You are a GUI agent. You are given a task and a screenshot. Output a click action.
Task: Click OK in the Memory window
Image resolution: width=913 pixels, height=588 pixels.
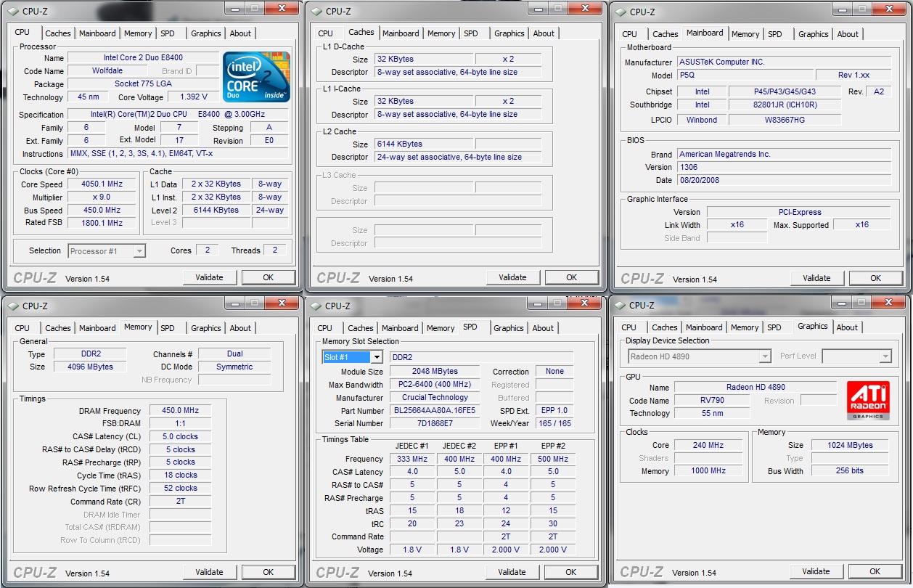point(269,572)
